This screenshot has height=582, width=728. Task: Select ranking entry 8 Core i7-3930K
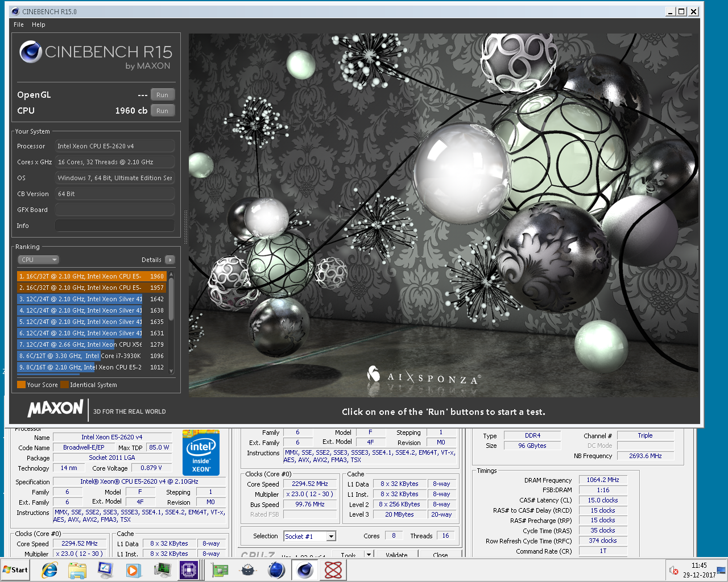(x=92, y=356)
